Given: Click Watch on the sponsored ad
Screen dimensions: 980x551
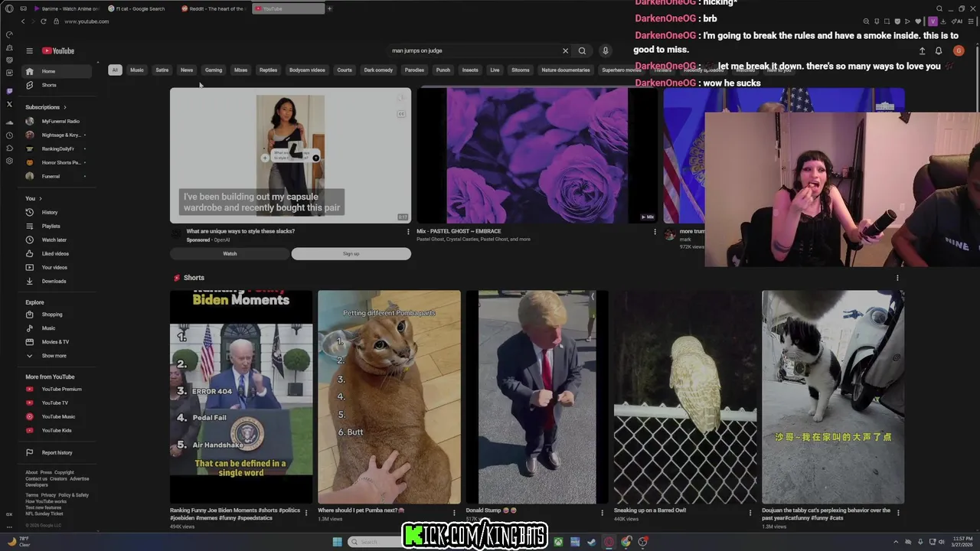Looking at the screenshot, I should 230,254.
